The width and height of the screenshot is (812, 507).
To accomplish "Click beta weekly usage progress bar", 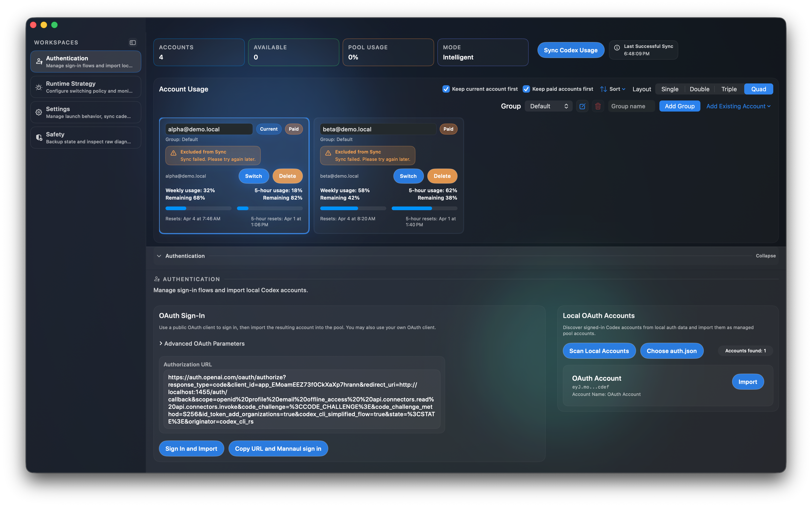I will click(353, 209).
